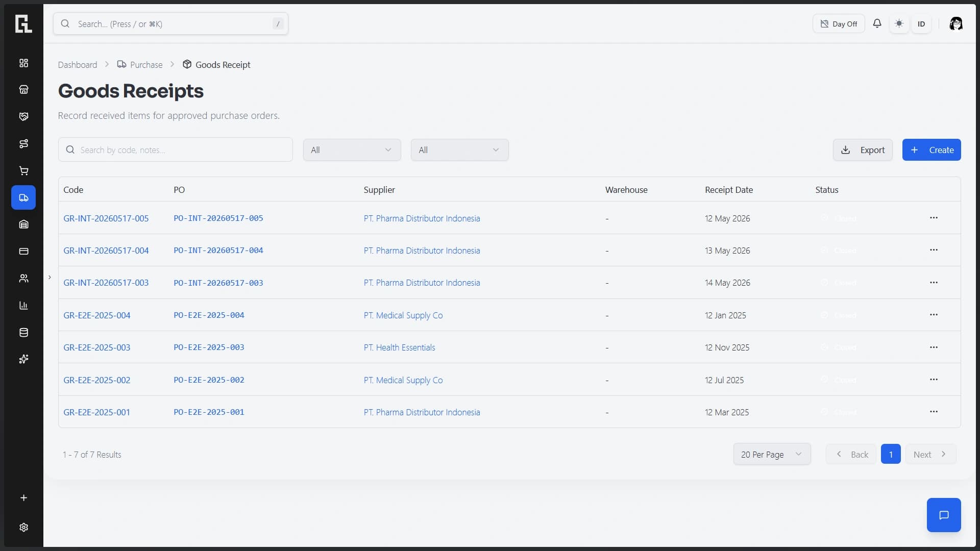Toggle the sun light/dark theme button
980x551 pixels.
click(899, 23)
